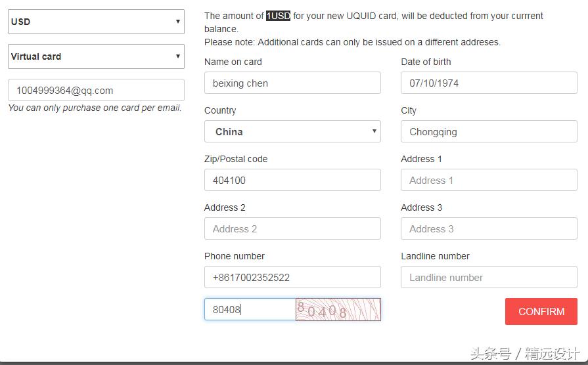This screenshot has width=588, height=365.
Task: Click the Landline number field
Action: 489,278
